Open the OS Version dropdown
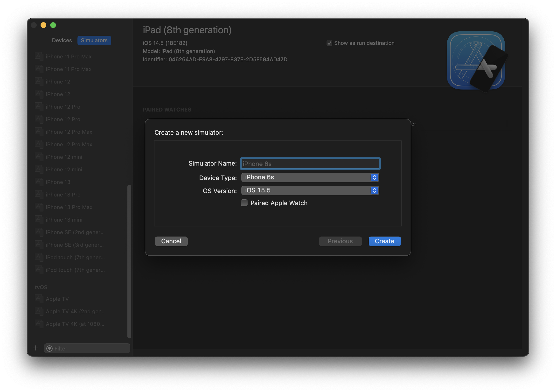The height and width of the screenshot is (392, 556). pyautogui.click(x=310, y=190)
